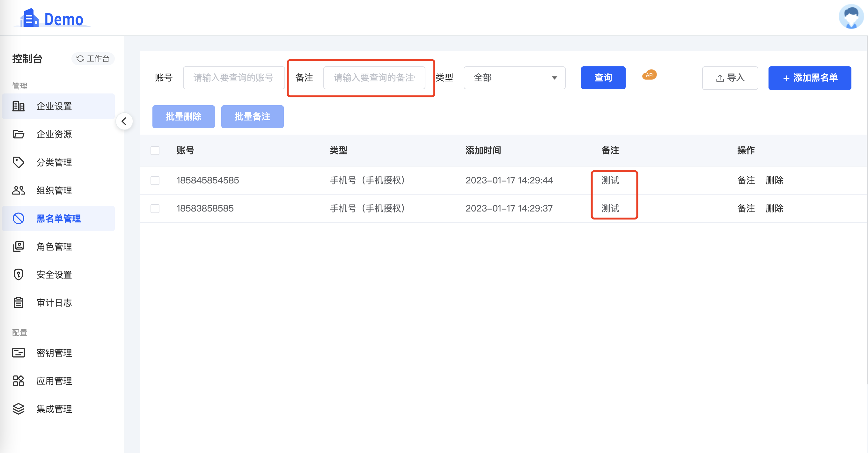
Task: Click the 添加黑名单 button
Action: 809,78
